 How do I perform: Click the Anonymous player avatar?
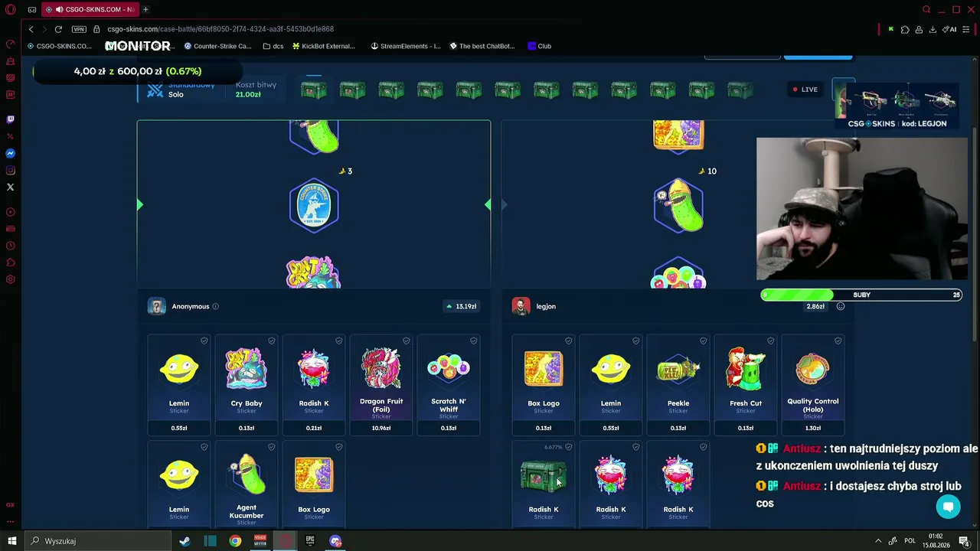pyautogui.click(x=156, y=306)
